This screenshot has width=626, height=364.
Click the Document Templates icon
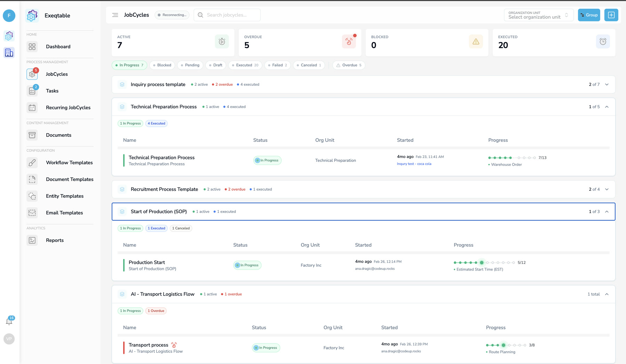[x=32, y=179]
